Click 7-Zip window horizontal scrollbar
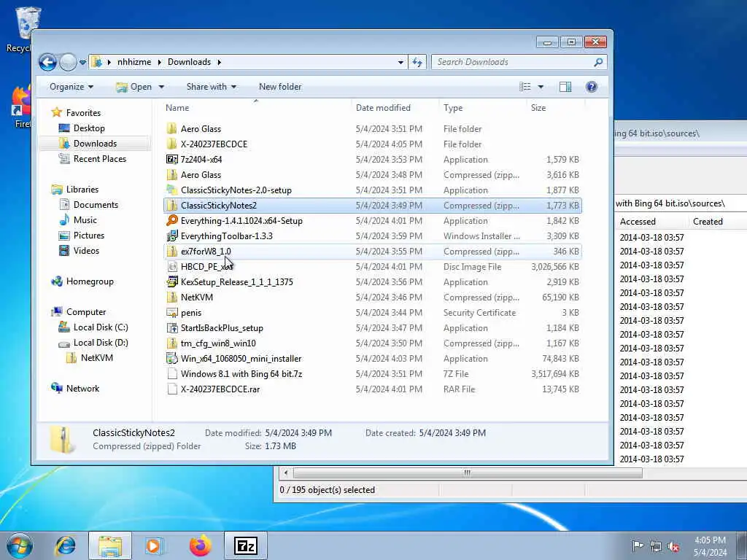Image resolution: width=747 pixels, height=560 pixels. (467, 472)
